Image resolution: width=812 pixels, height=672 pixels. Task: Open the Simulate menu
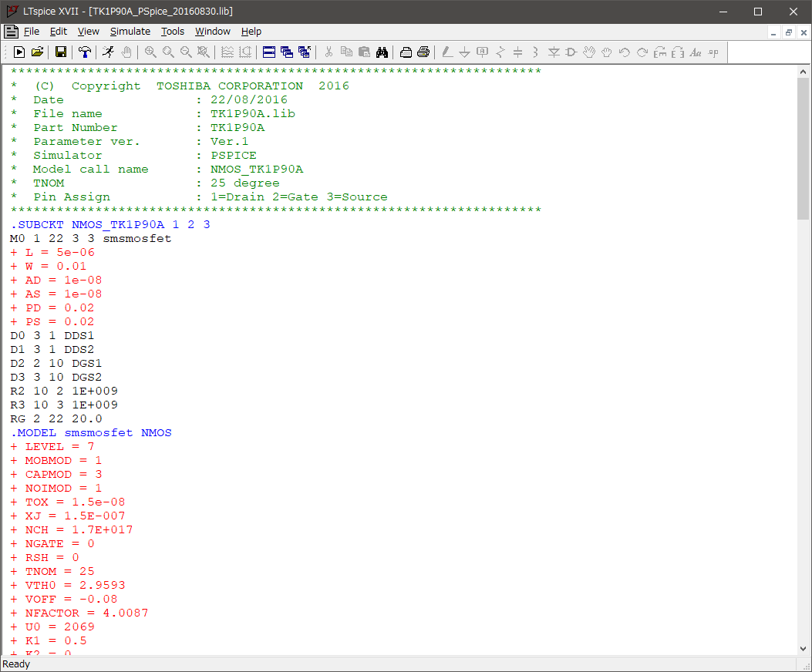tap(130, 32)
